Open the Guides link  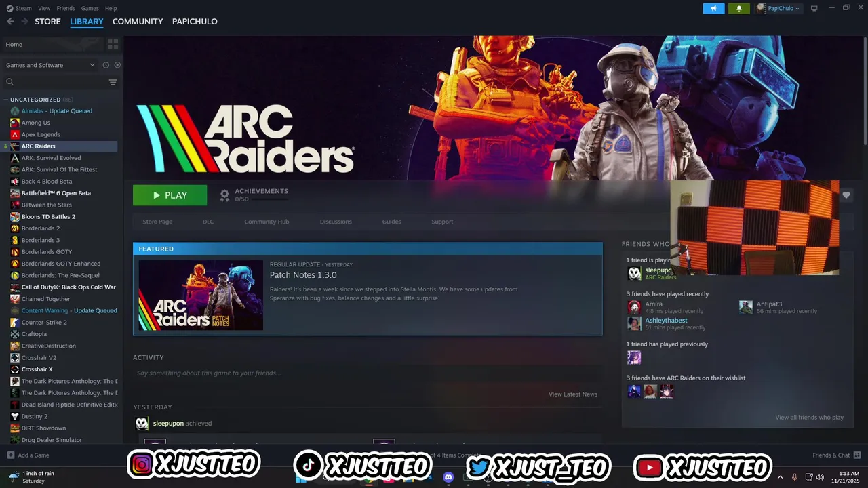pyautogui.click(x=391, y=222)
